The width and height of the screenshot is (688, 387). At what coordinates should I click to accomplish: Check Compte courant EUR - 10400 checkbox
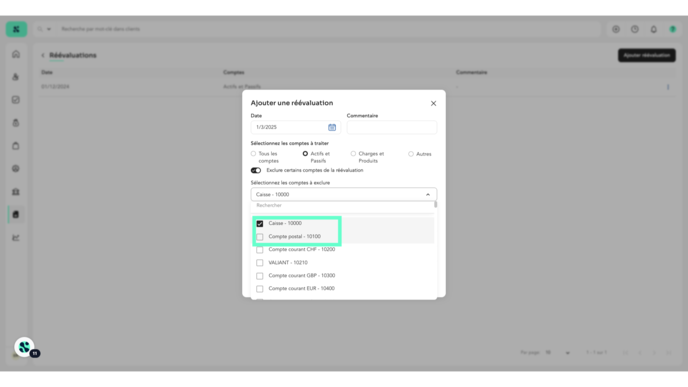tap(260, 289)
